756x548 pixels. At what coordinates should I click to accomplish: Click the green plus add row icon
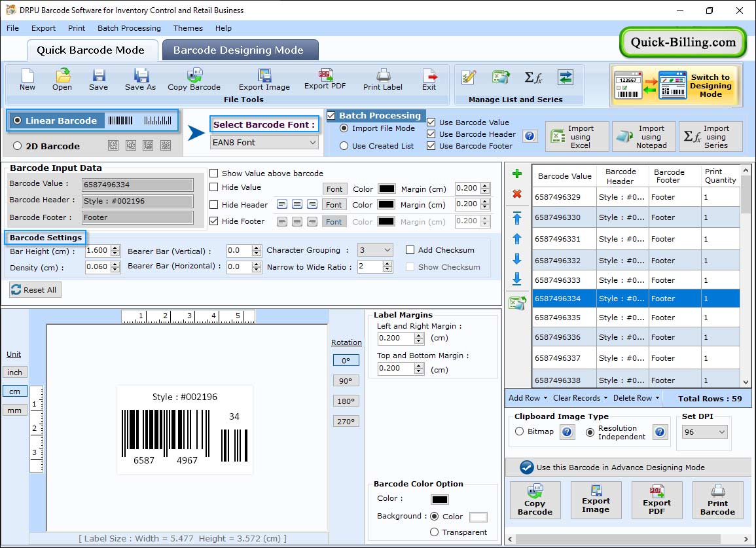pyautogui.click(x=517, y=174)
